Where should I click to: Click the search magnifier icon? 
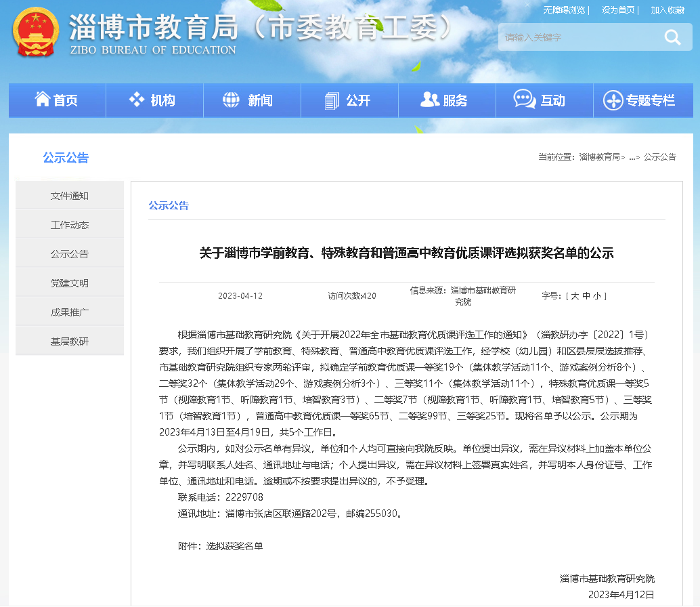[672, 37]
